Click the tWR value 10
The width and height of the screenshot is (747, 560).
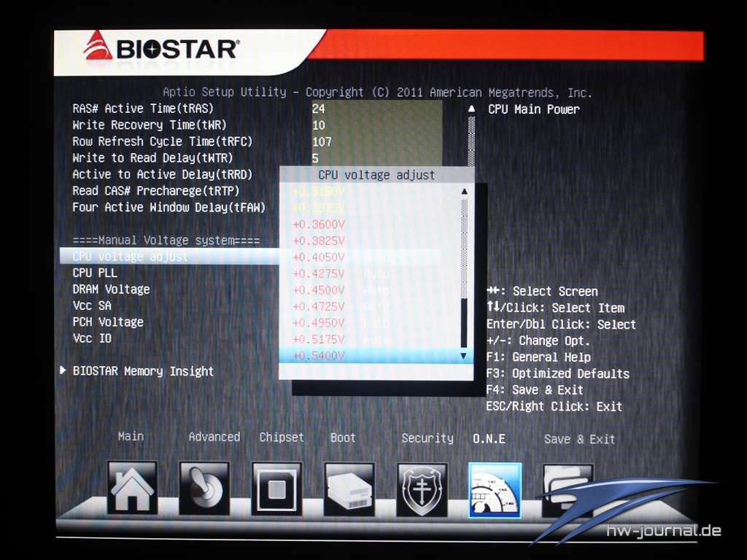coord(319,125)
